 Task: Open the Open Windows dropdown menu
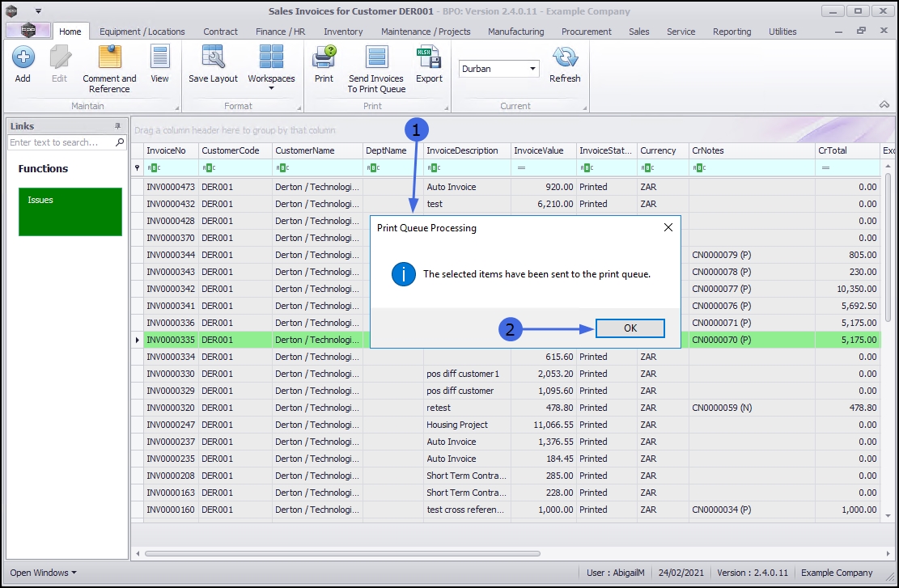[x=44, y=573]
